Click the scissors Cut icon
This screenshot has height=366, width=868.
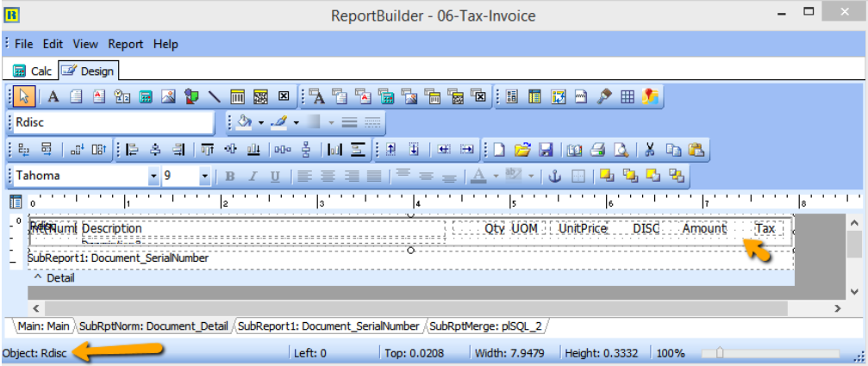pos(651,150)
